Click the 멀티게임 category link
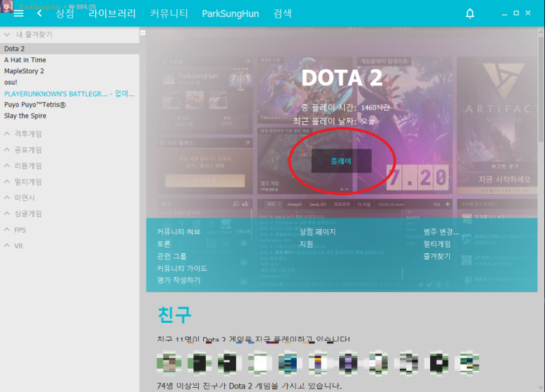Screen dimensions: 545x392 (x=437, y=244)
